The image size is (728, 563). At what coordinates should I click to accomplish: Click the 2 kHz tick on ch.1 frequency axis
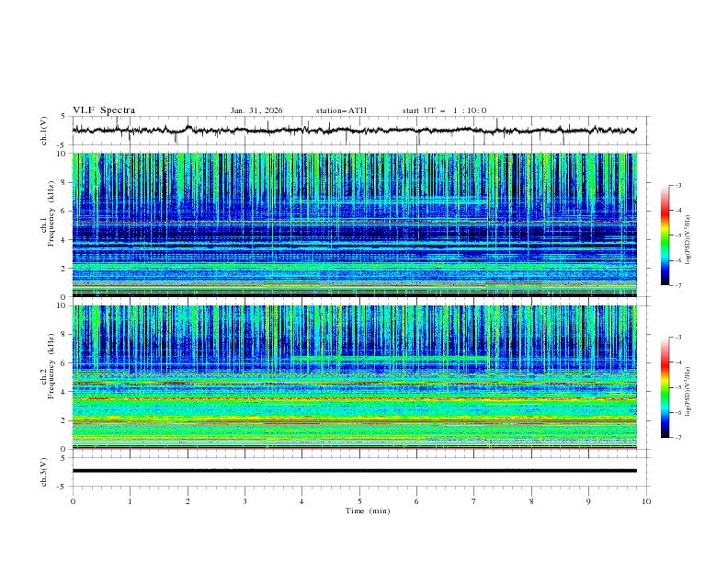tap(65, 268)
